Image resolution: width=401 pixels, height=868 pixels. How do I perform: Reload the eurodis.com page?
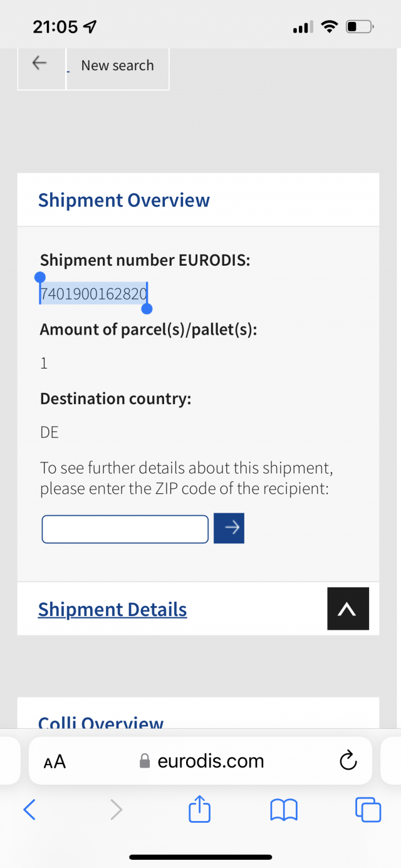(x=348, y=761)
